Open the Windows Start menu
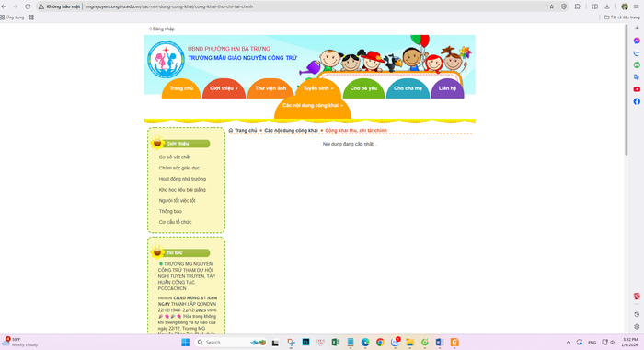 [x=185, y=343]
